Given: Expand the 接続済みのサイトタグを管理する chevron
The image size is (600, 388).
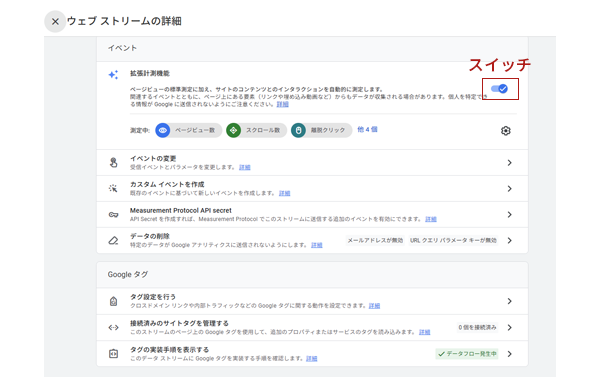Looking at the screenshot, I should [509, 328].
